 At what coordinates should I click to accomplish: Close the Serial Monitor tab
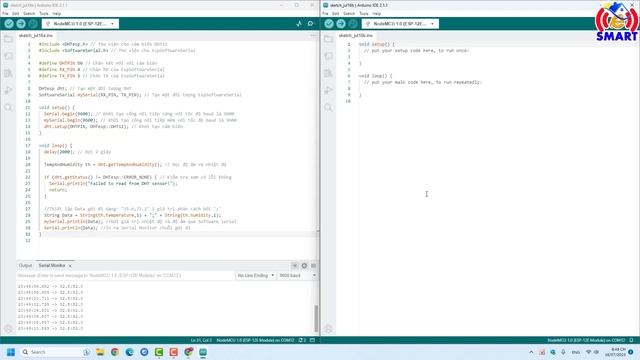click(x=70, y=266)
